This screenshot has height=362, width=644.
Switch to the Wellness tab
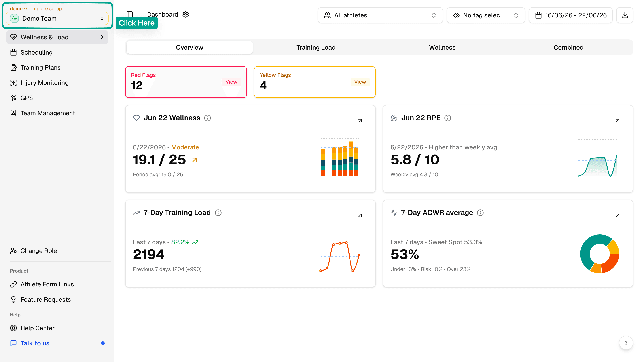click(x=442, y=47)
